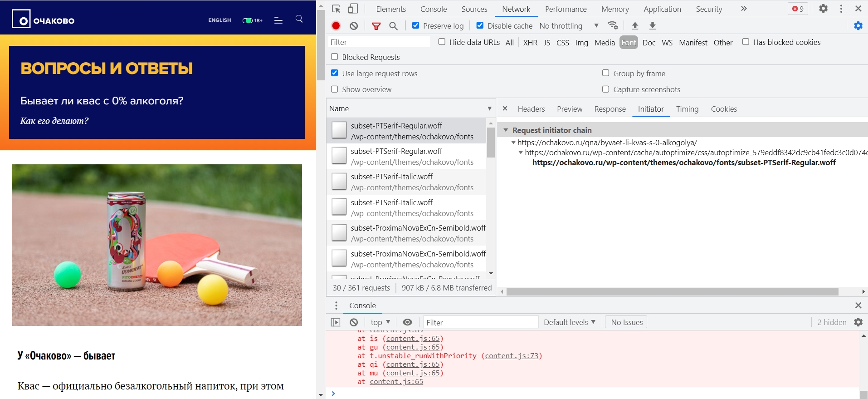Filter requests by XHR type
This screenshot has width=868, height=399.
[530, 43]
